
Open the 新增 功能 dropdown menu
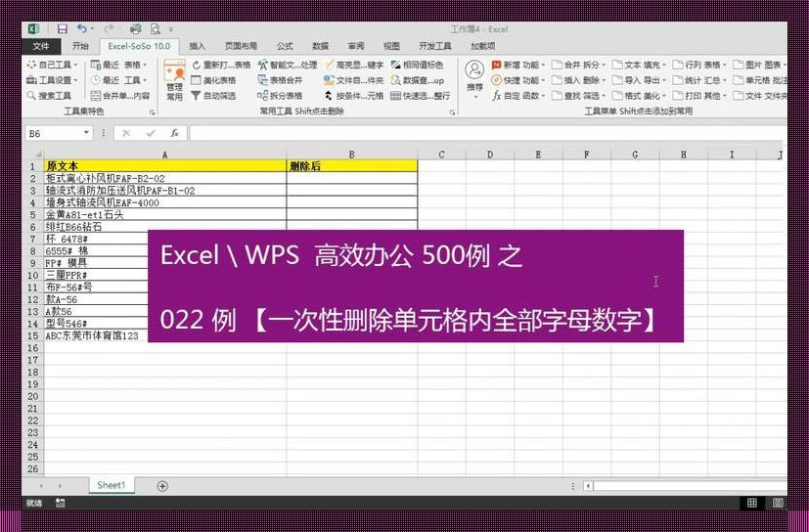[518, 65]
